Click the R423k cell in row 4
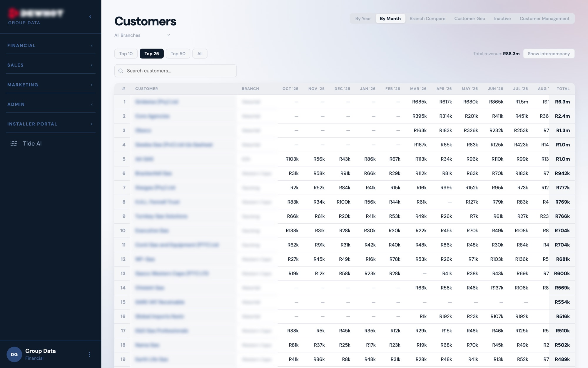The height and width of the screenshot is (368, 588). pyautogui.click(x=521, y=145)
